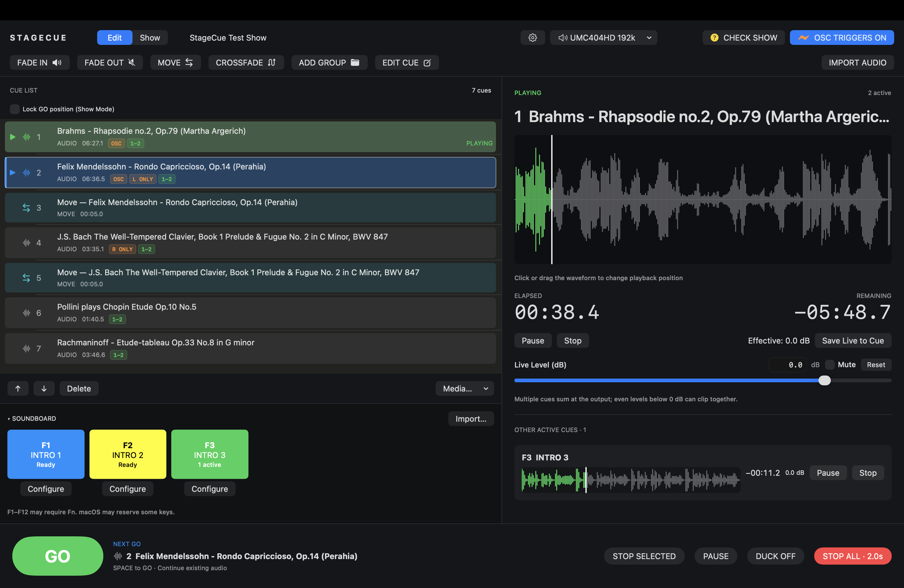Viewport: 904px width, 588px height.
Task: Click the Live Level slider handle
Action: coord(824,380)
